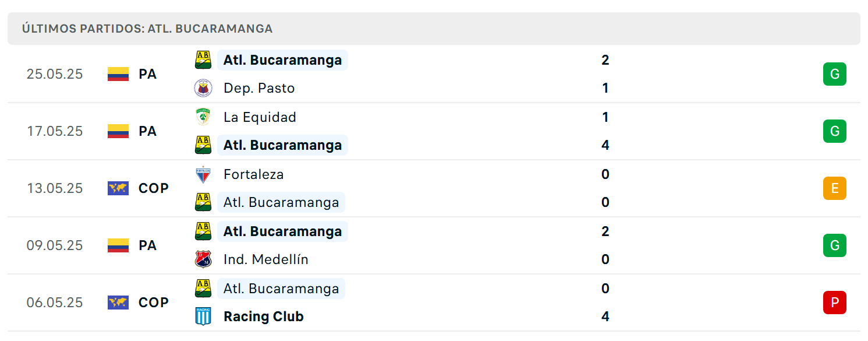Click green G badge for La Equidad match
Screen dimensions: 868x341
coord(834,131)
